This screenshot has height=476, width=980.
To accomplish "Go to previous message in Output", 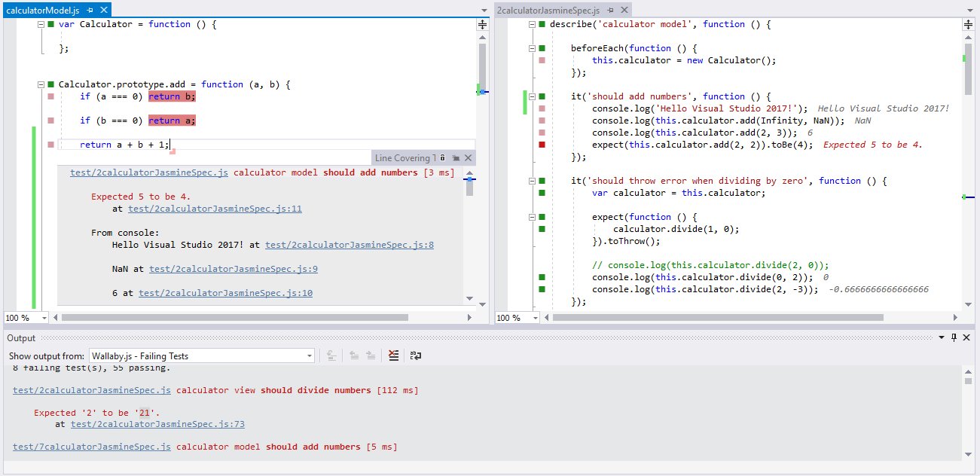I will (354, 355).
